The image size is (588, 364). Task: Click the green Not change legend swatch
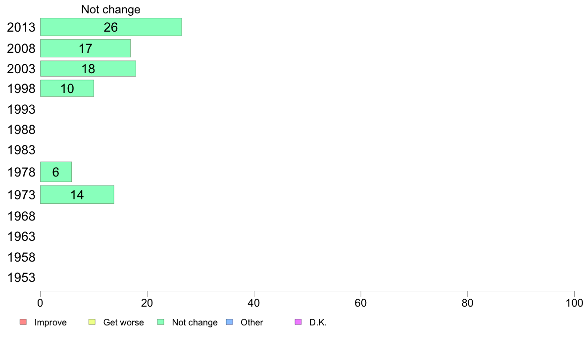pos(161,322)
